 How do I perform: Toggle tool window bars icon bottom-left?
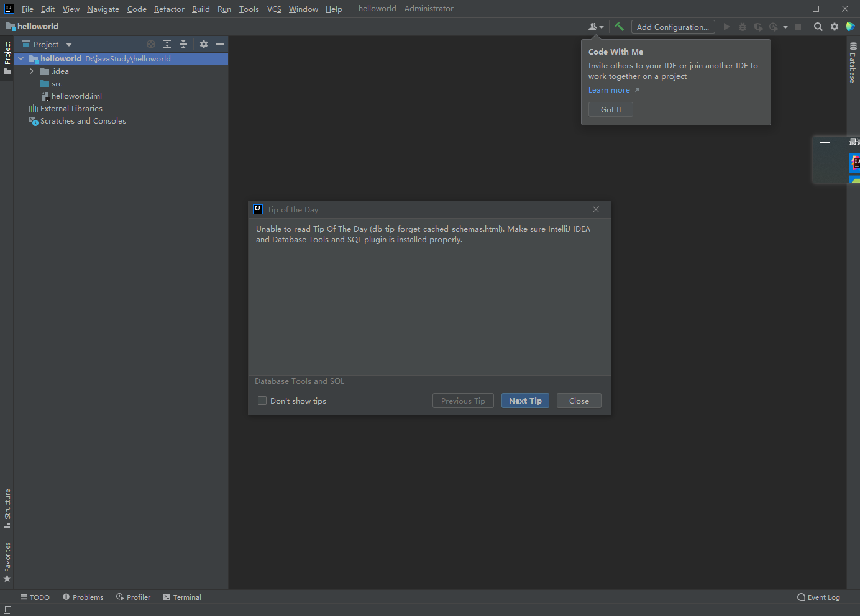pos(7,610)
